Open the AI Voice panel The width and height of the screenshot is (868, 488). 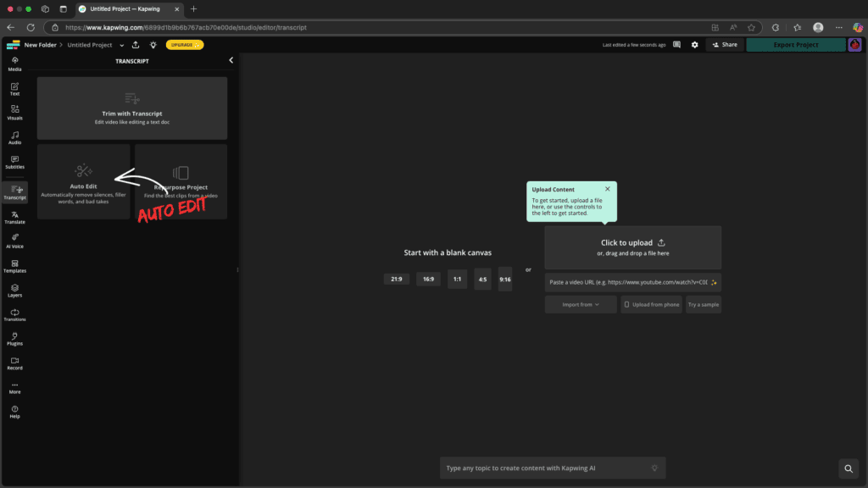pyautogui.click(x=14, y=241)
